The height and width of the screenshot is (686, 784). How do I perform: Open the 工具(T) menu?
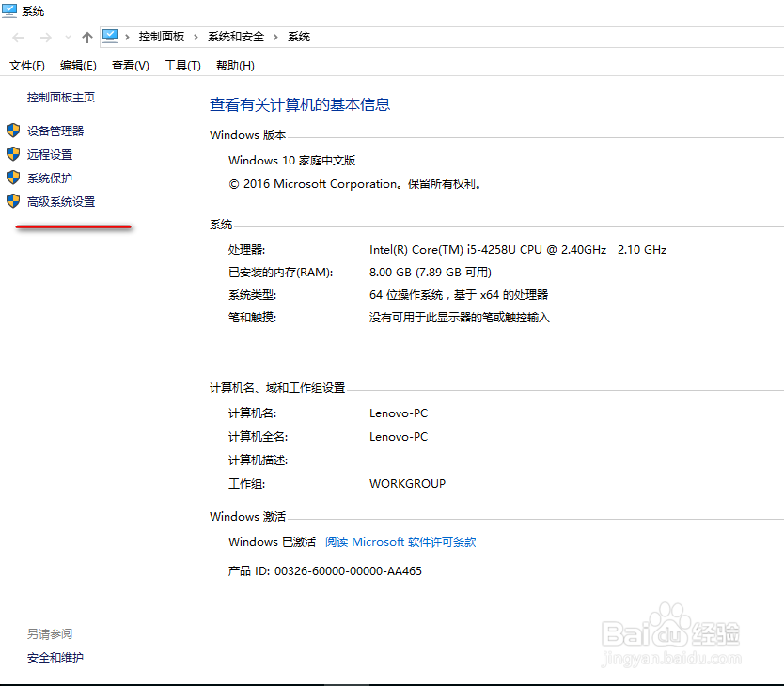point(182,66)
